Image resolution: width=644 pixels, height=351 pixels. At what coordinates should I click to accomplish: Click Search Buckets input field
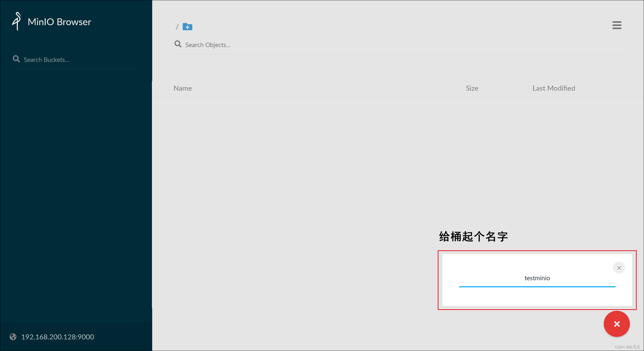point(80,59)
